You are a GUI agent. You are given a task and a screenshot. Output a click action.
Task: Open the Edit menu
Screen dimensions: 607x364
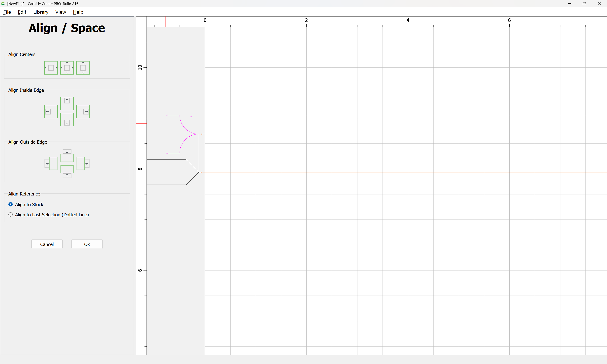(x=22, y=12)
